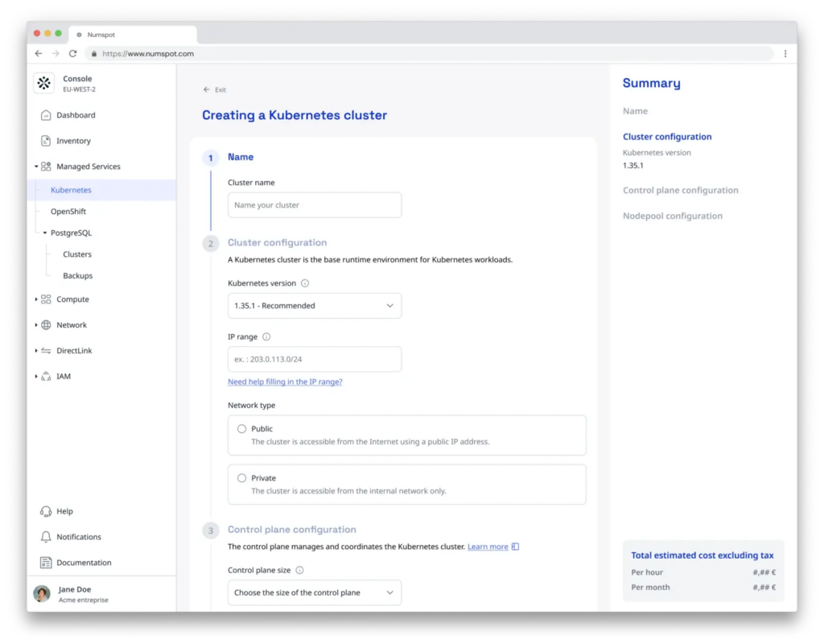The height and width of the screenshot is (644, 824).
Task: Click the IP range info icon
Action: (x=266, y=337)
